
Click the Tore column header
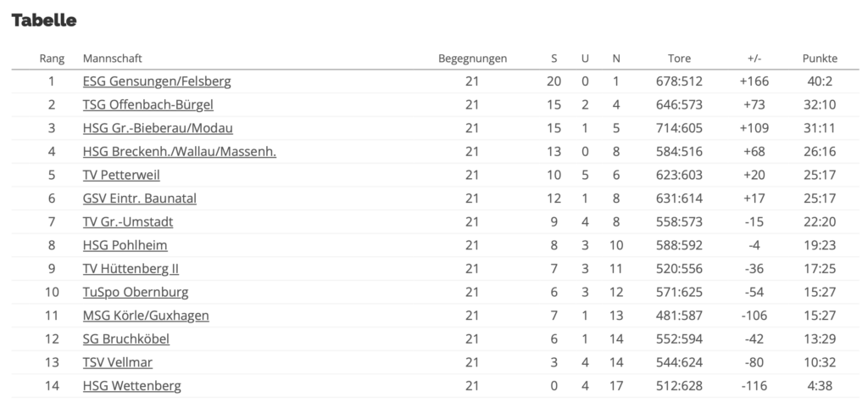pos(679,59)
